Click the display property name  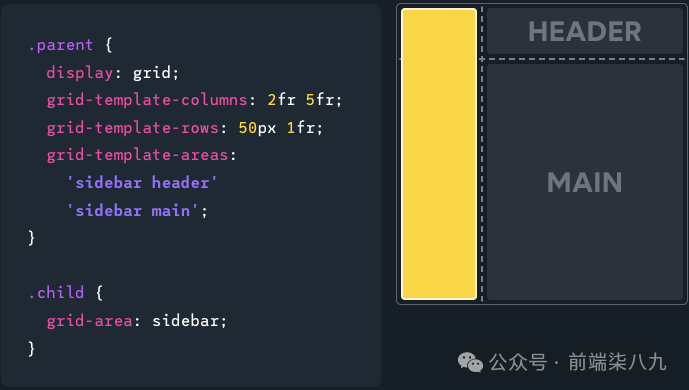pos(80,73)
